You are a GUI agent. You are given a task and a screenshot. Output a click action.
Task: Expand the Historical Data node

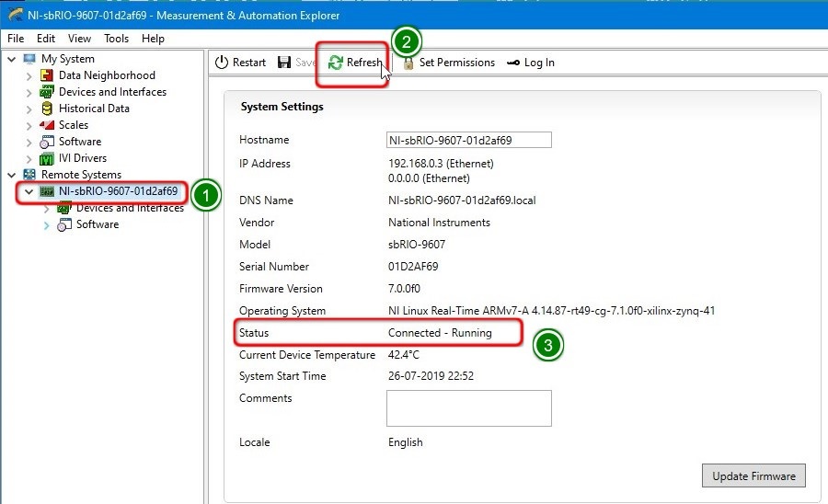click(29, 109)
